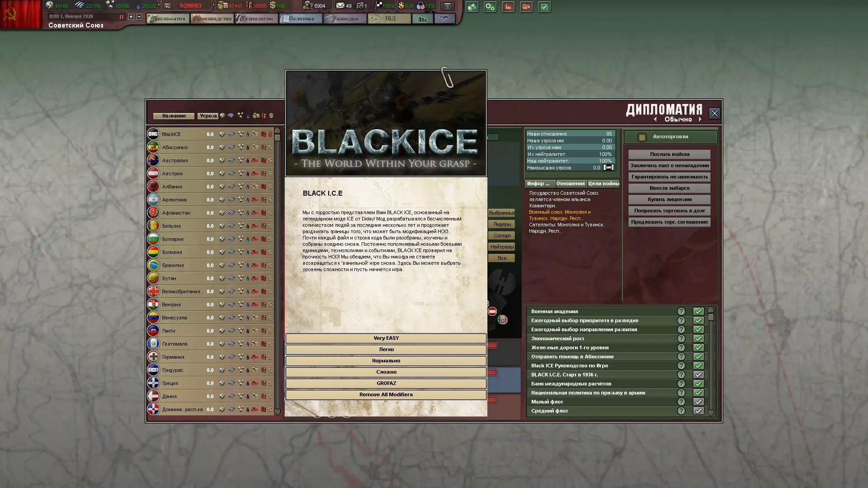The height and width of the screenshot is (488, 868).
Task: Click right arrow next to Обычно
Action: (x=700, y=119)
